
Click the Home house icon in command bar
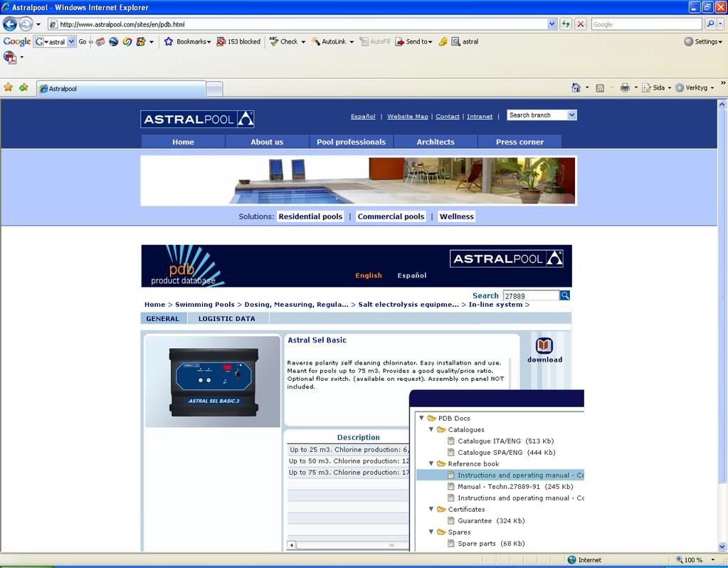click(x=576, y=88)
